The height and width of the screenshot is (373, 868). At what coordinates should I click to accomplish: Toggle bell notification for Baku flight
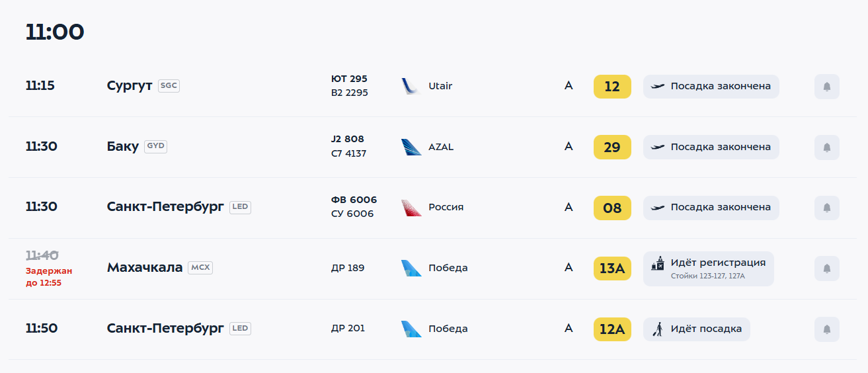tap(826, 147)
